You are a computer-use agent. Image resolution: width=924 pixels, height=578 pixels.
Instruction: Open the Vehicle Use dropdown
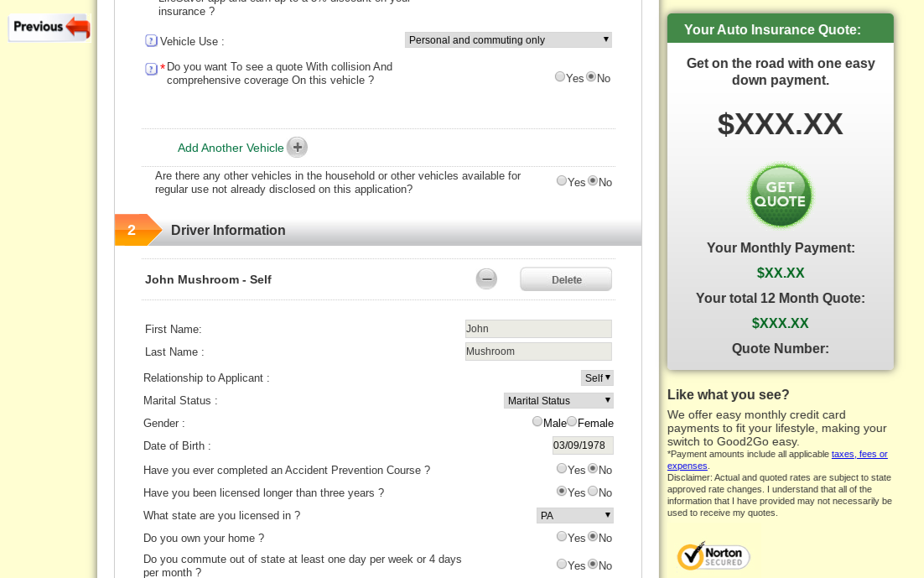pyautogui.click(x=508, y=40)
